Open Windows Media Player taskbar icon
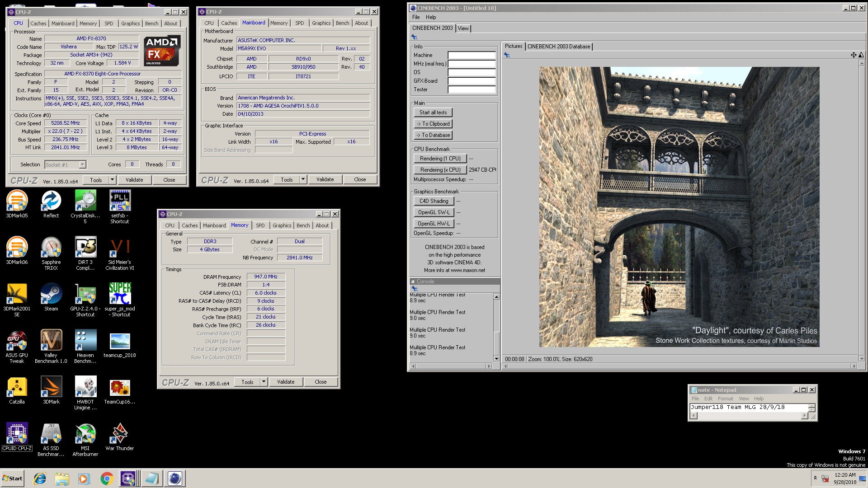The height and width of the screenshot is (488, 868). tap(84, 478)
